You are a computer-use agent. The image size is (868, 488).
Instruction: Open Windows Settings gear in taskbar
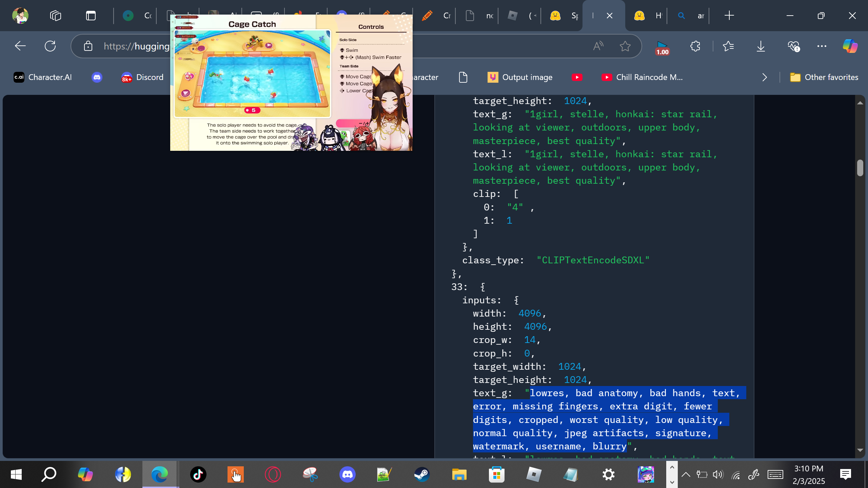click(609, 474)
